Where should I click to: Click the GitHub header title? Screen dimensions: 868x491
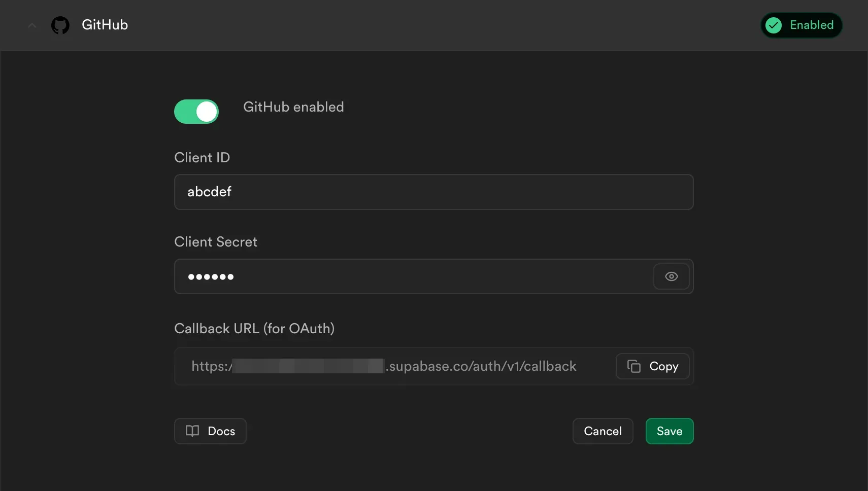105,25
